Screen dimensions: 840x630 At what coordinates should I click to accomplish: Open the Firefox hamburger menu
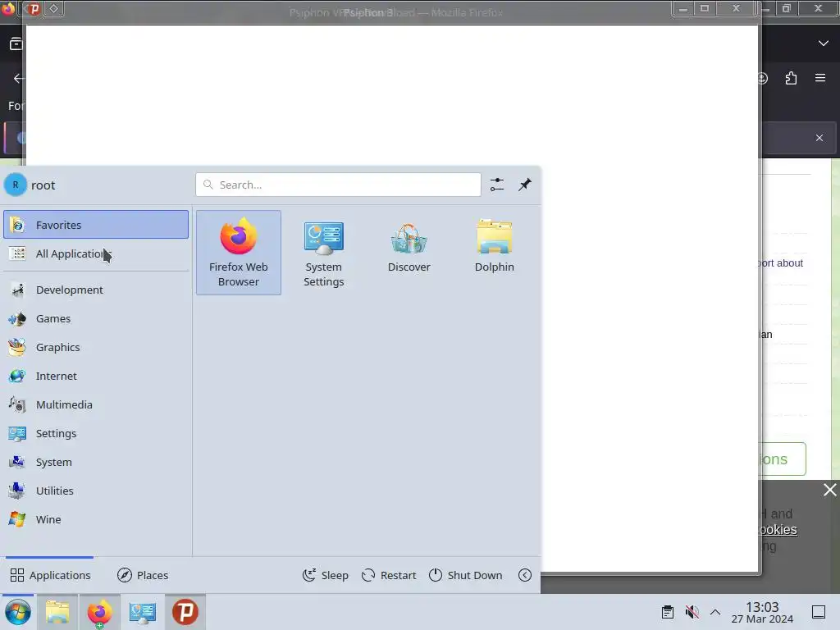(x=820, y=78)
